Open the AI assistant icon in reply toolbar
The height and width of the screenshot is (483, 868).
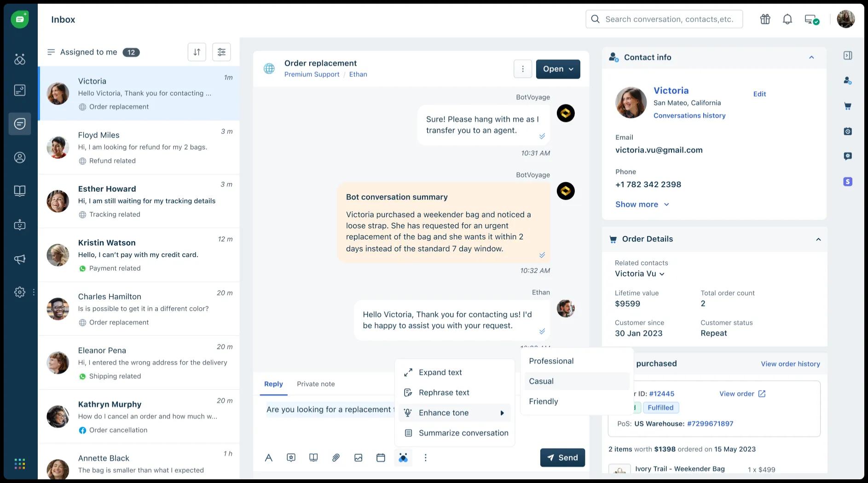(403, 458)
